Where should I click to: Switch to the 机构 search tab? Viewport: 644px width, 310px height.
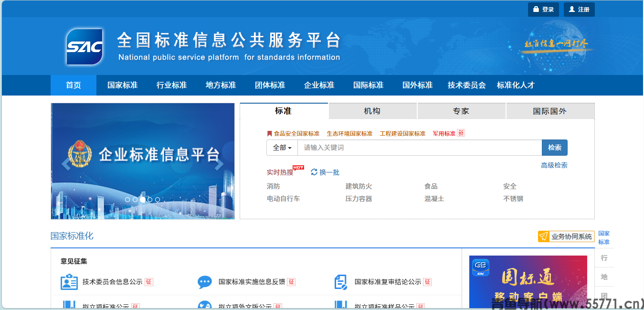(x=372, y=111)
